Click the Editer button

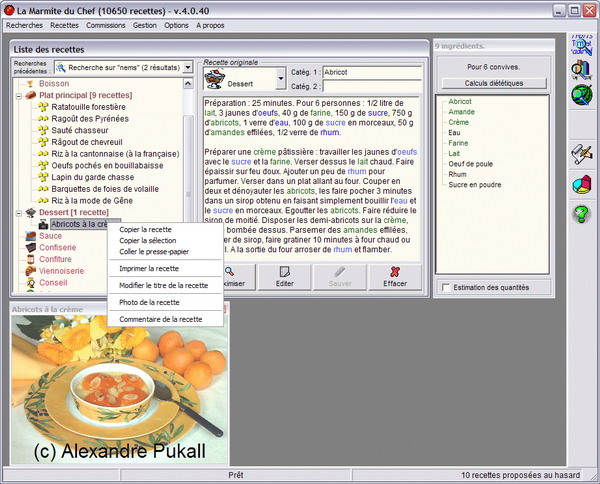[x=285, y=277]
